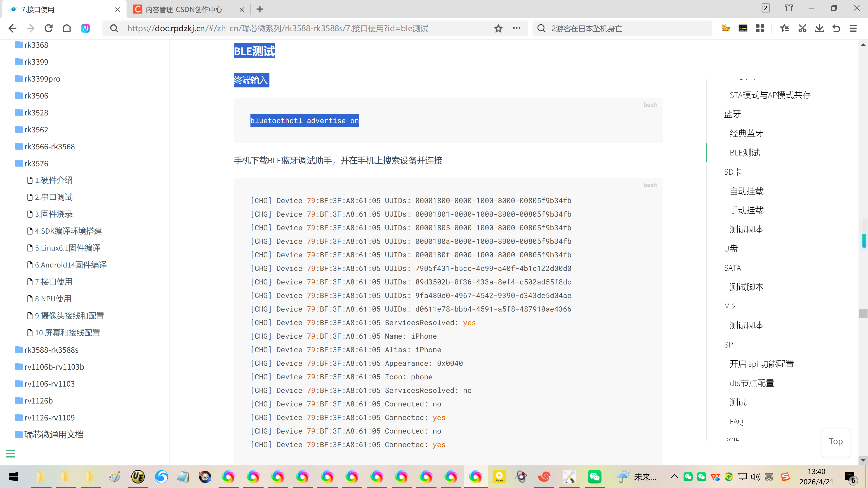Viewport: 868px width, 488px height.
Task: Go back to the previous page
Action: pyautogui.click(x=12, y=28)
